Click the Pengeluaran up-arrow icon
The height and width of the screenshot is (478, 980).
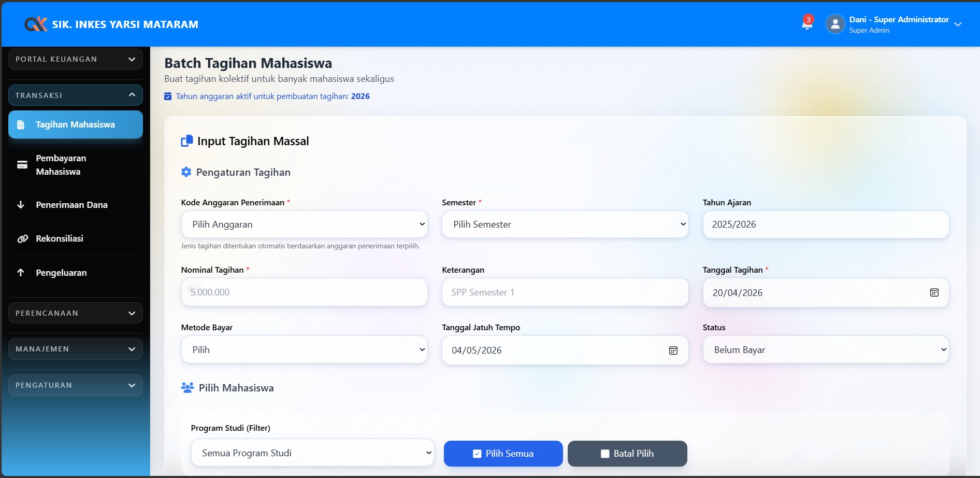click(21, 273)
